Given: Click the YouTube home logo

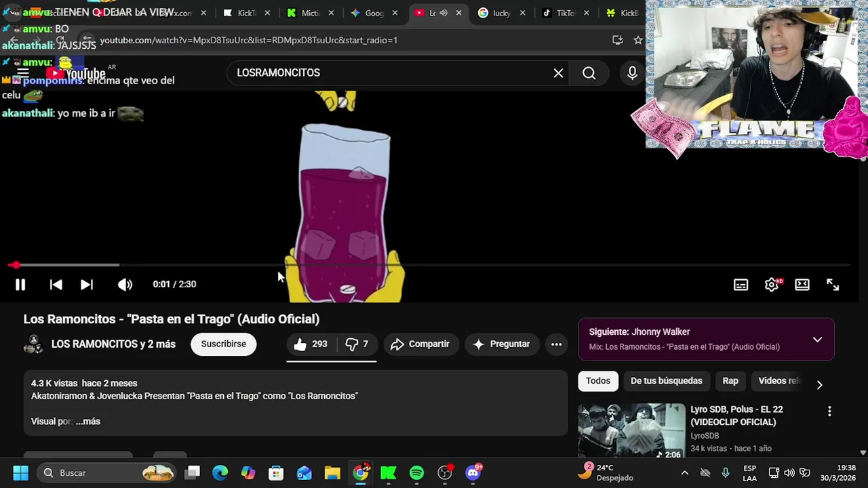Looking at the screenshot, I should pos(76,73).
